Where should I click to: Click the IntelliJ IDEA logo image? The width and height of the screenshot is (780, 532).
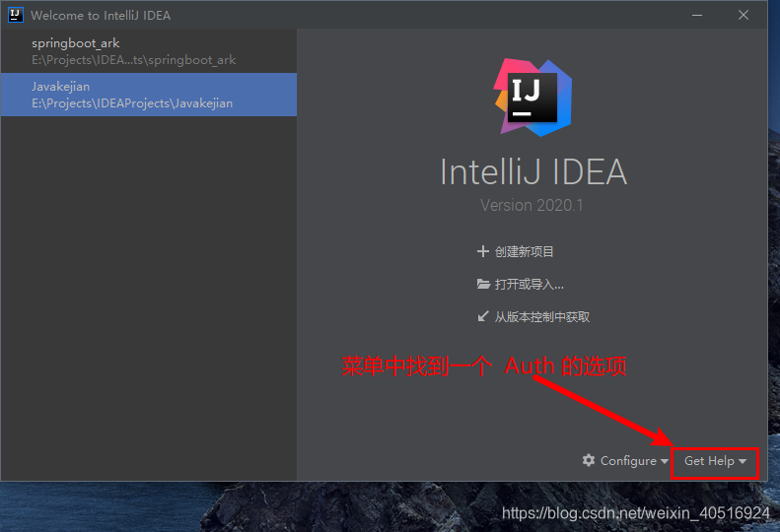[x=533, y=98]
